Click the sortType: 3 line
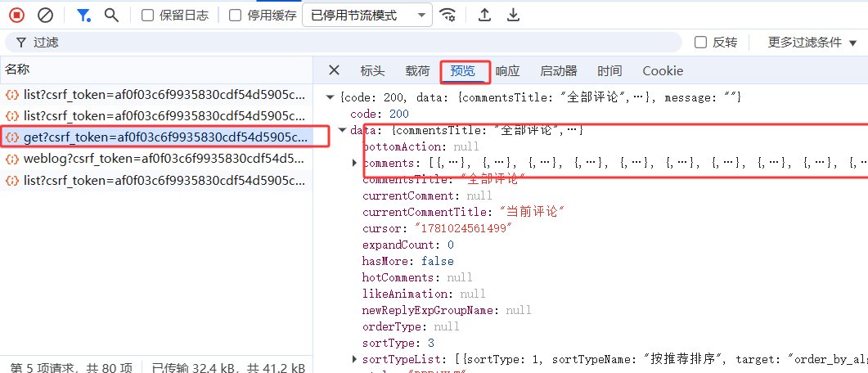This screenshot has width=868, height=373. pos(398,343)
